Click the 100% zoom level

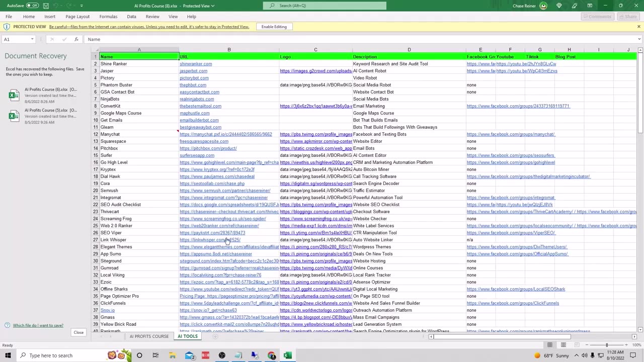pos(636,345)
